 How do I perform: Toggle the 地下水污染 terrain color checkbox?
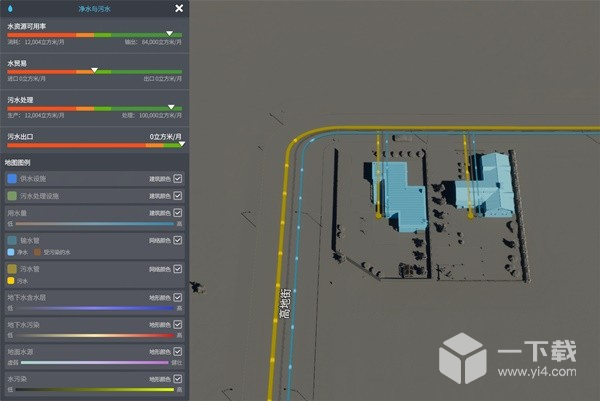tap(178, 324)
